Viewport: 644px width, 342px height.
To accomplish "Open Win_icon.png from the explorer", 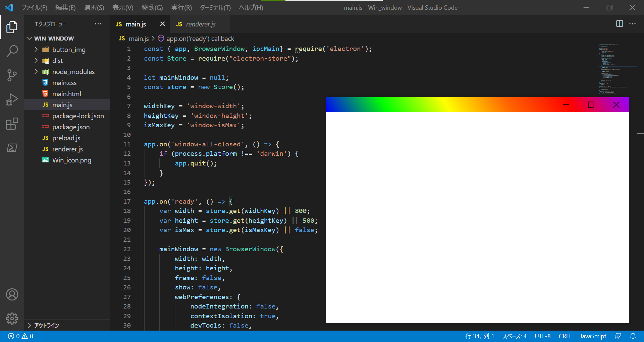I will (x=71, y=160).
